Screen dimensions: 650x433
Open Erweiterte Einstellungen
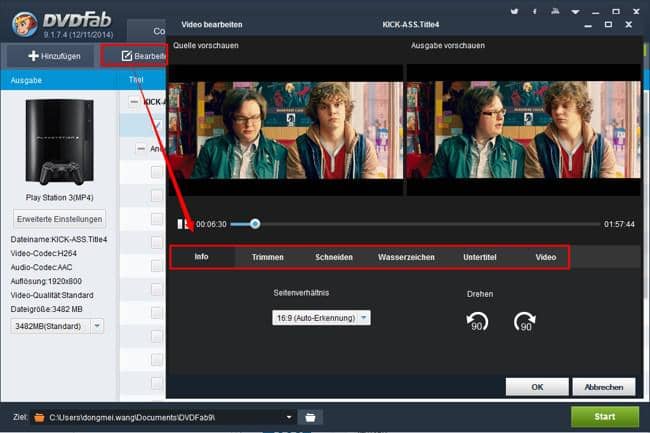tap(59, 219)
